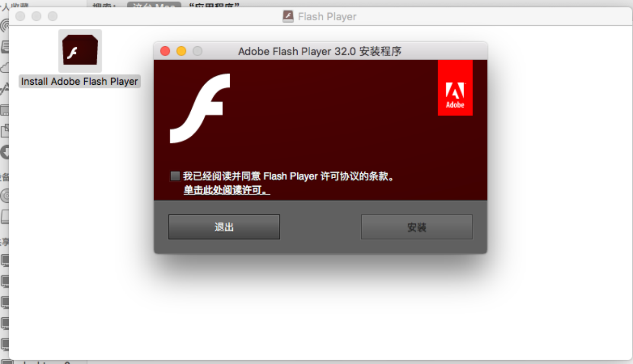Select the AirDrop icon in Finder sidebar
Screen dimensions: 633x364
click(4, 26)
